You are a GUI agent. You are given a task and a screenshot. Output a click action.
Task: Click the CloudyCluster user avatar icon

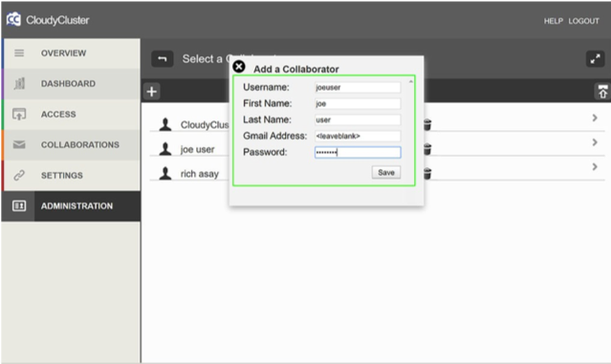(x=165, y=124)
